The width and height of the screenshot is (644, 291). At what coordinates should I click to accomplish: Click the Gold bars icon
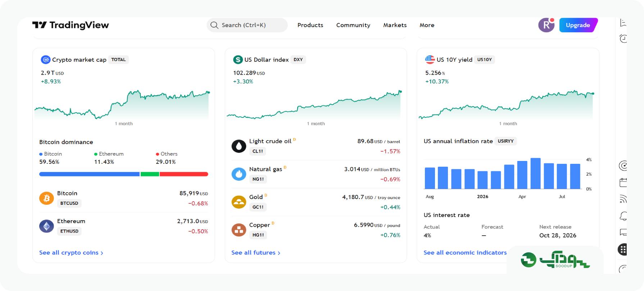click(x=239, y=202)
